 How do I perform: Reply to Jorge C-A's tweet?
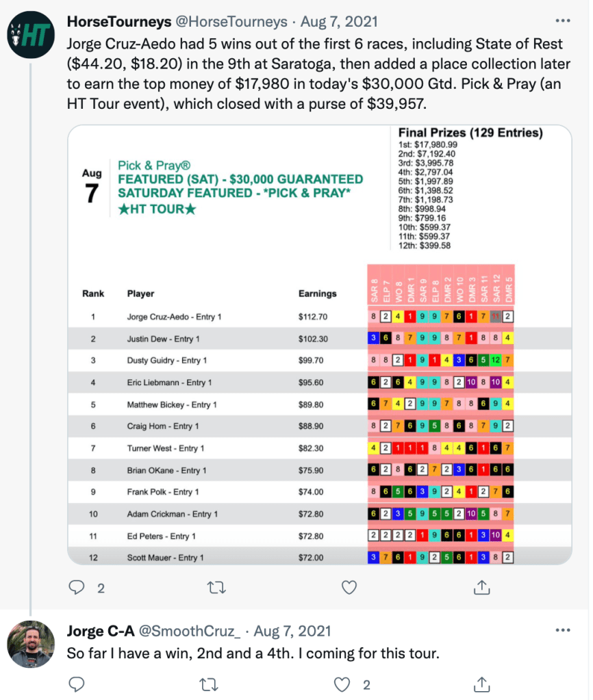pos(77,684)
